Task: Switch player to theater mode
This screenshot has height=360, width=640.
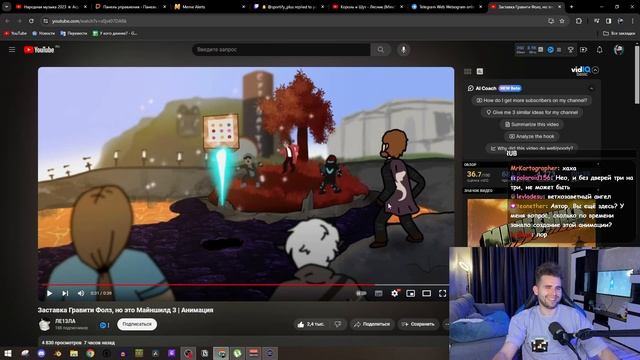Action: [427, 293]
